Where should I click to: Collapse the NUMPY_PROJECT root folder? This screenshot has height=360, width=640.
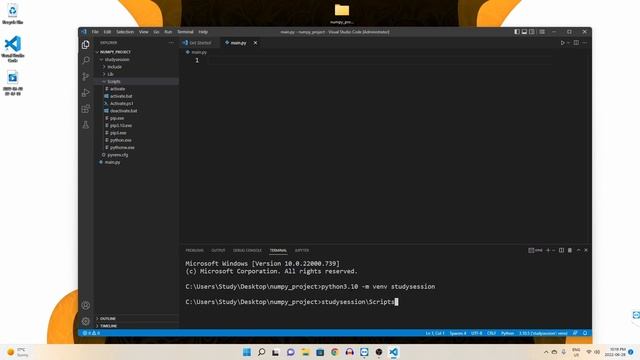click(137, 52)
